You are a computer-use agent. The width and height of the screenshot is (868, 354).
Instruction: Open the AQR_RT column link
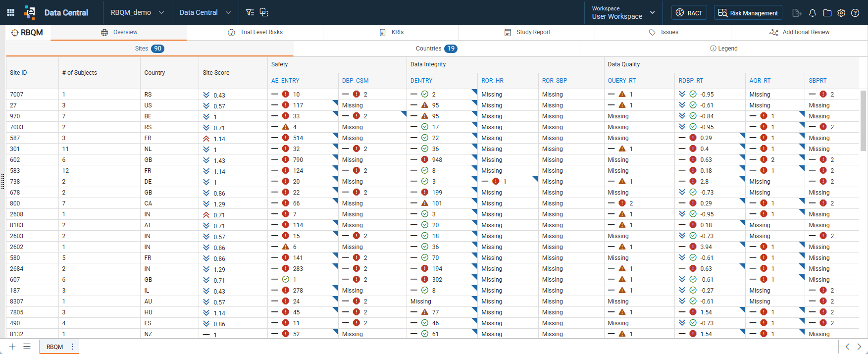[x=760, y=81]
